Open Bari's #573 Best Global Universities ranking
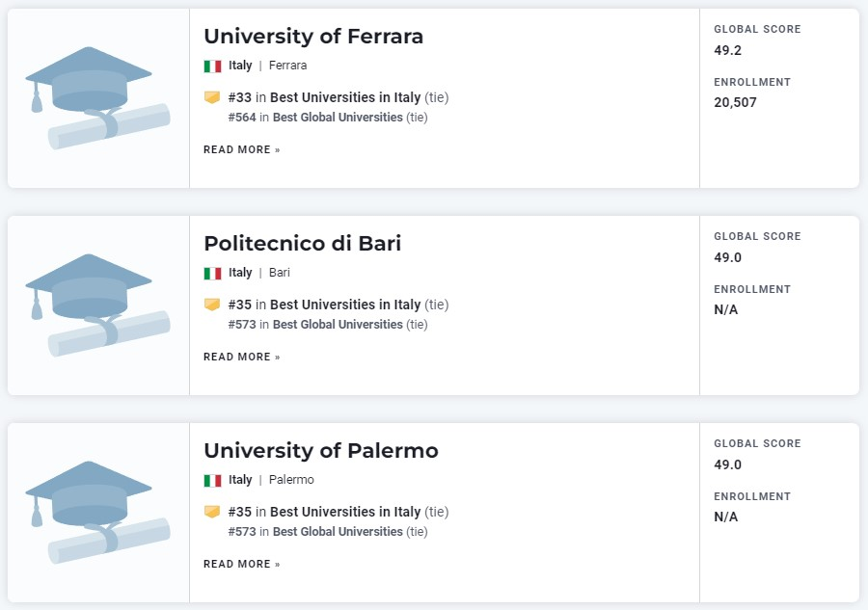This screenshot has height=610, width=868. 328,325
